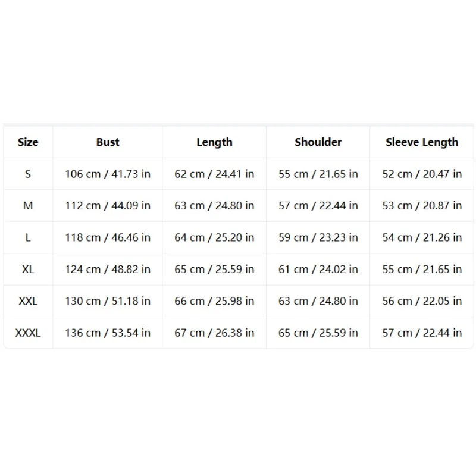Select the XL size row label
The image size is (476, 476).
[x=28, y=270]
